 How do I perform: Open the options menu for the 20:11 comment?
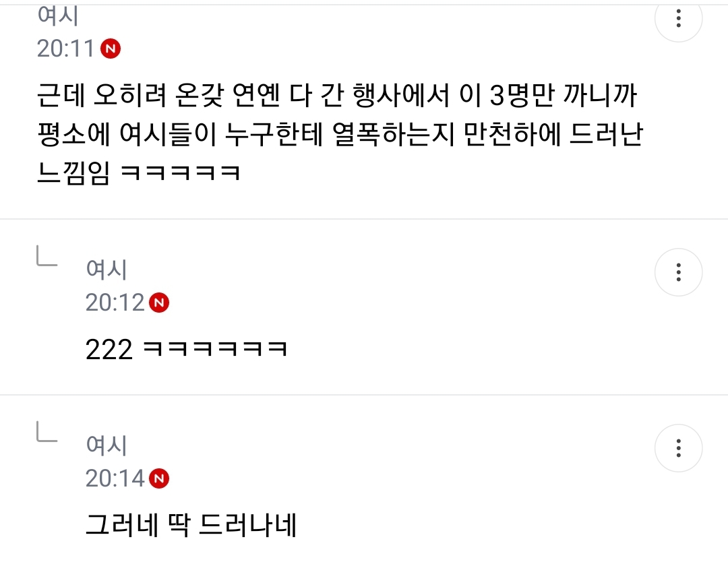coord(678,19)
